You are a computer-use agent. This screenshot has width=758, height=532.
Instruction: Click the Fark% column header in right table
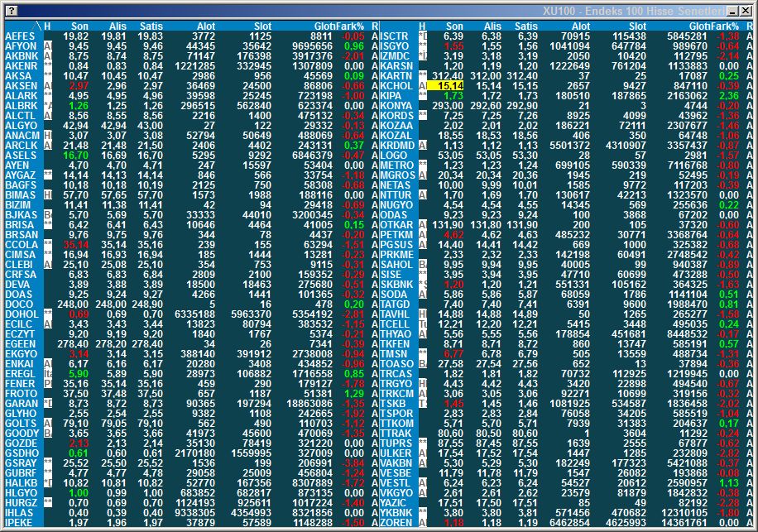726,26
